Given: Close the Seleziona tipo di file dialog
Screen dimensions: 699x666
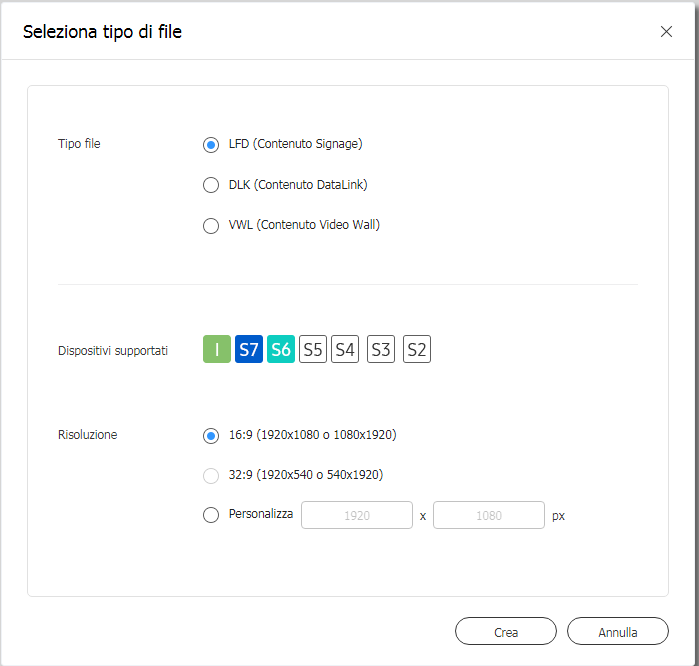Looking at the screenshot, I should [x=666, y=32].
